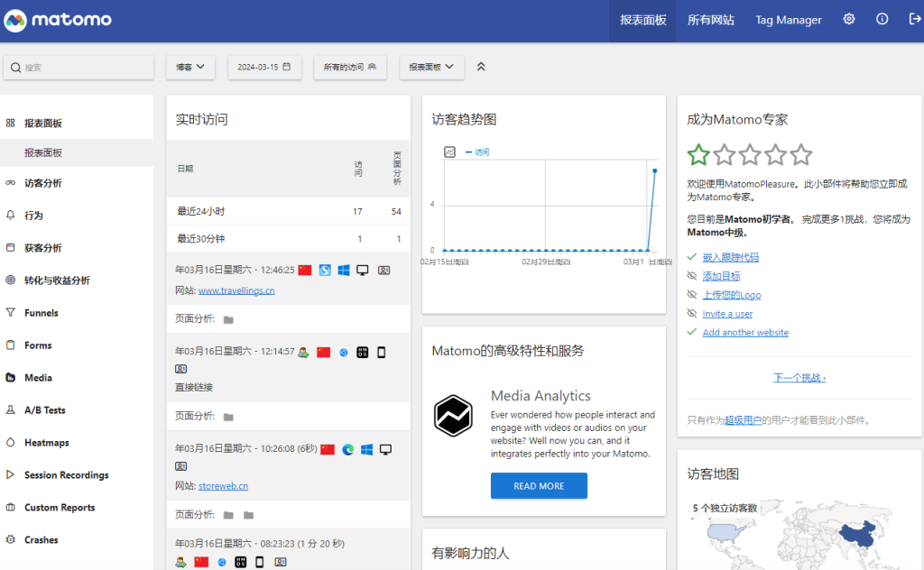Click the 搜索 search input field
The height and width of the screenshot is (570, 924).
tap(81, 68)
